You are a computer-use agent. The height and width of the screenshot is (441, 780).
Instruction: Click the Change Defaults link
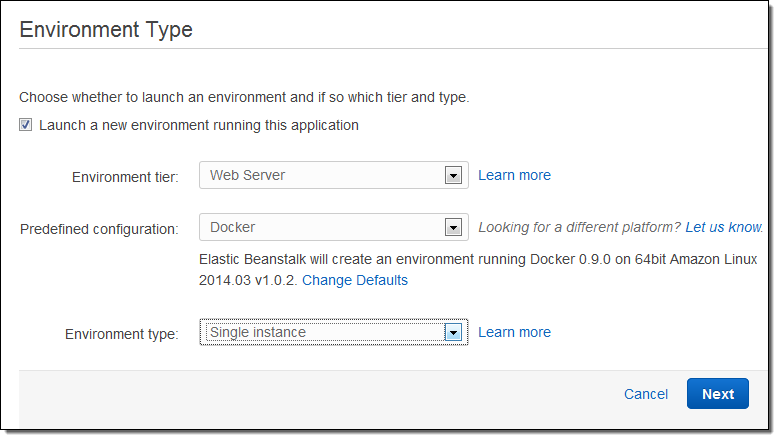coord(355,280)
